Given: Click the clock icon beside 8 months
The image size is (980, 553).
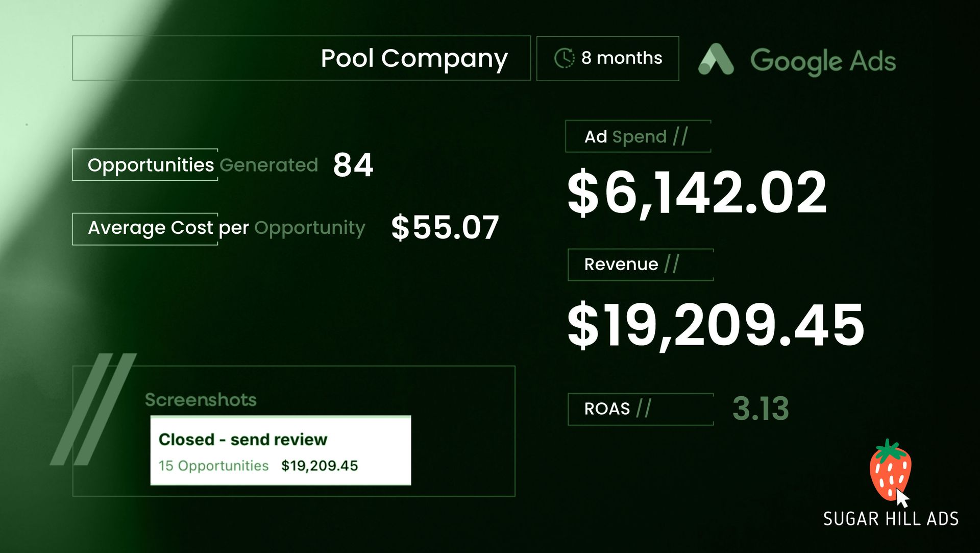Looking at the screenshot, I should pos(564,58).
